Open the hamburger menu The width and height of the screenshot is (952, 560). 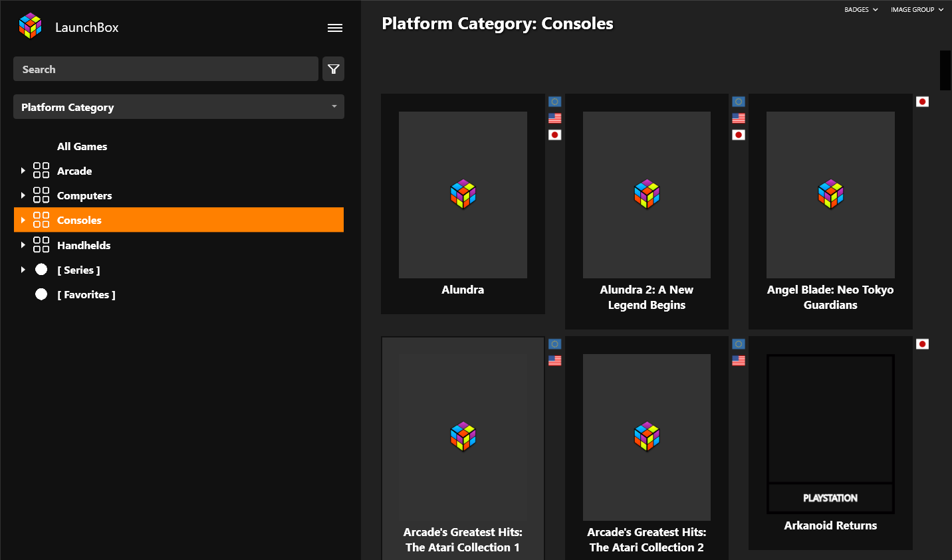[x=335, y=27]
